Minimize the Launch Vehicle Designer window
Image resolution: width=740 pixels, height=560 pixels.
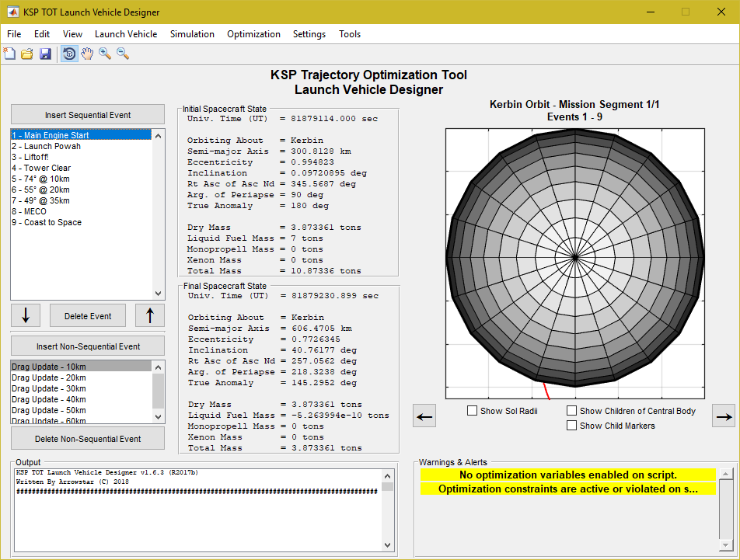click(x=651, y=12)
